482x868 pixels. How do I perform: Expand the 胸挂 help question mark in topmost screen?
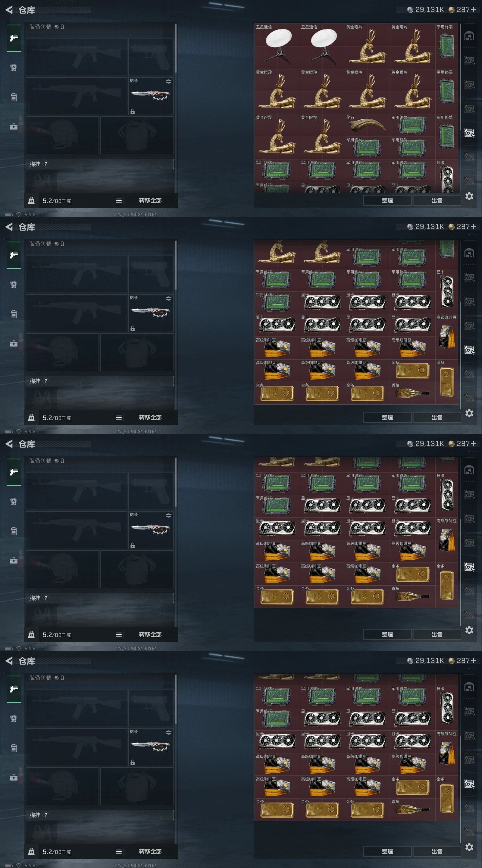[46, 164]
